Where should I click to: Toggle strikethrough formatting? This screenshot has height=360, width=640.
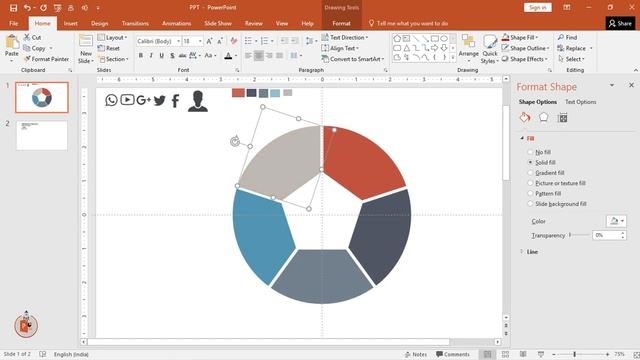182,56
